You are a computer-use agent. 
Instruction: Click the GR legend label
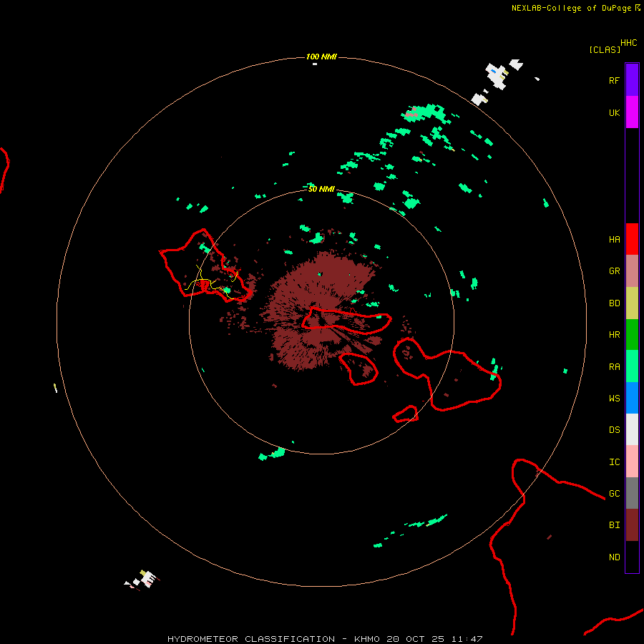614,271
